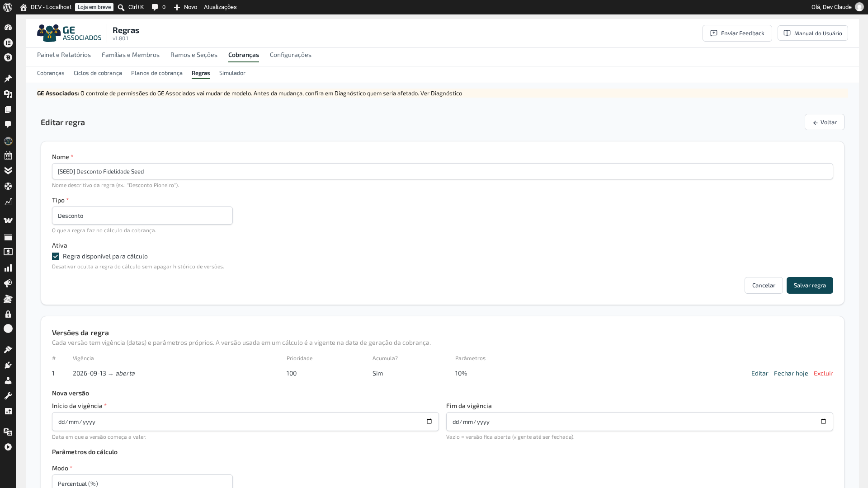The height and width of the screenshot is (488, 868).
Task: Open the Media icon in sidebar
Action: 8,94
